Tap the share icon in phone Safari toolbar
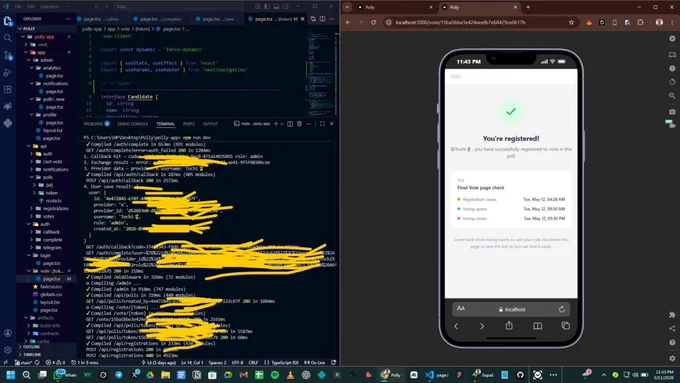This screenshot has width=680, height=383. 509,325
